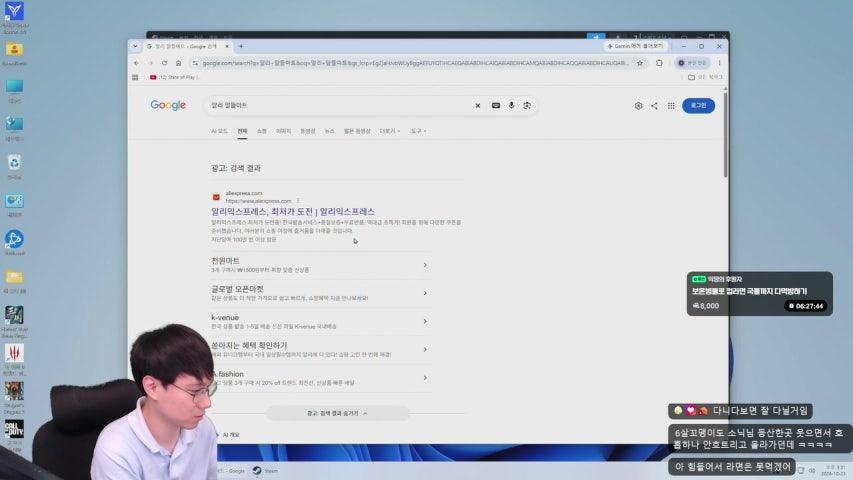
Task: Bookmark this page with the star icon
Action: 640,63
